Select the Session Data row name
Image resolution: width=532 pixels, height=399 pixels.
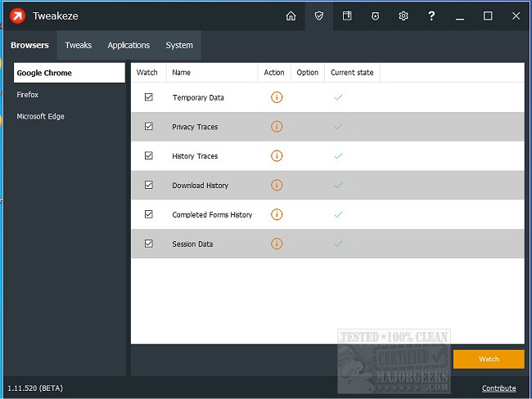pyautogui.click(x=192, y=244)
